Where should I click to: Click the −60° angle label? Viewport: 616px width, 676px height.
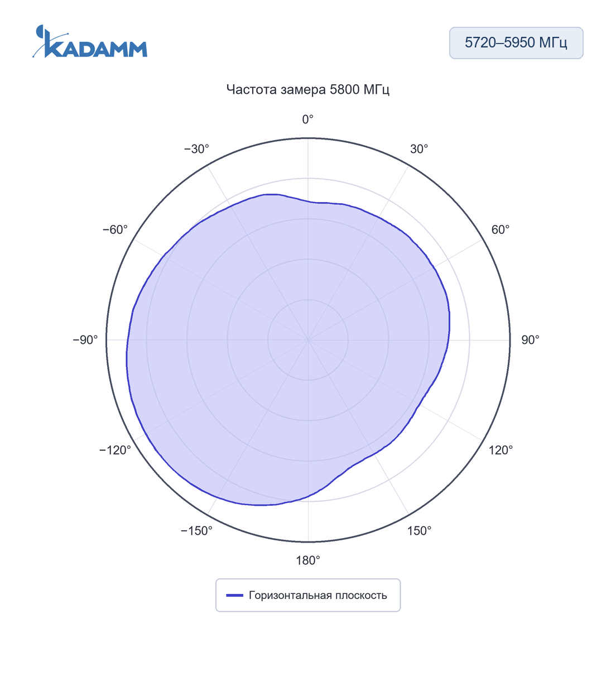coord(116,230)
